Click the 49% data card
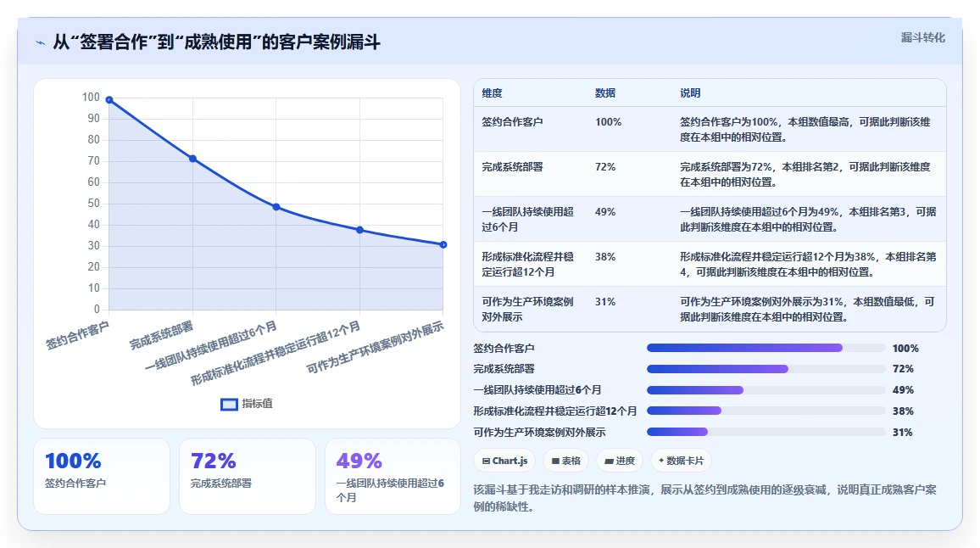Screen dimensions: 980x548 [x=393, y=476]
